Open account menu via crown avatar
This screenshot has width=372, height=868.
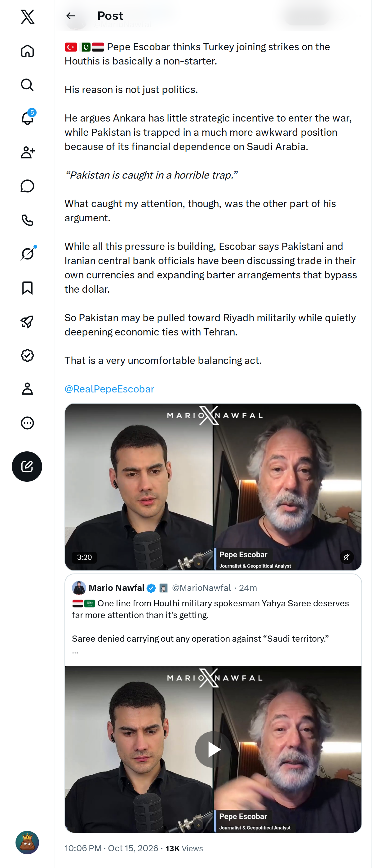[27, 843]
